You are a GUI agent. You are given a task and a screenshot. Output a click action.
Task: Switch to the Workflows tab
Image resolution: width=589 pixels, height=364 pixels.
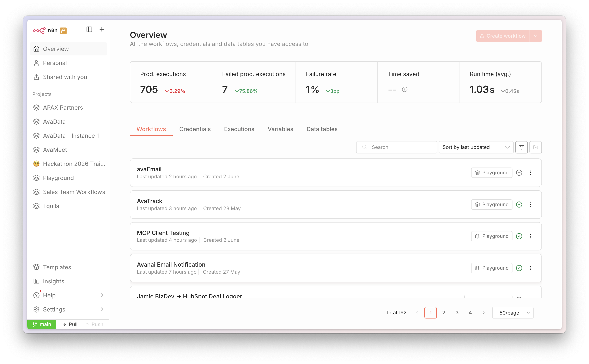click(151, 129)
